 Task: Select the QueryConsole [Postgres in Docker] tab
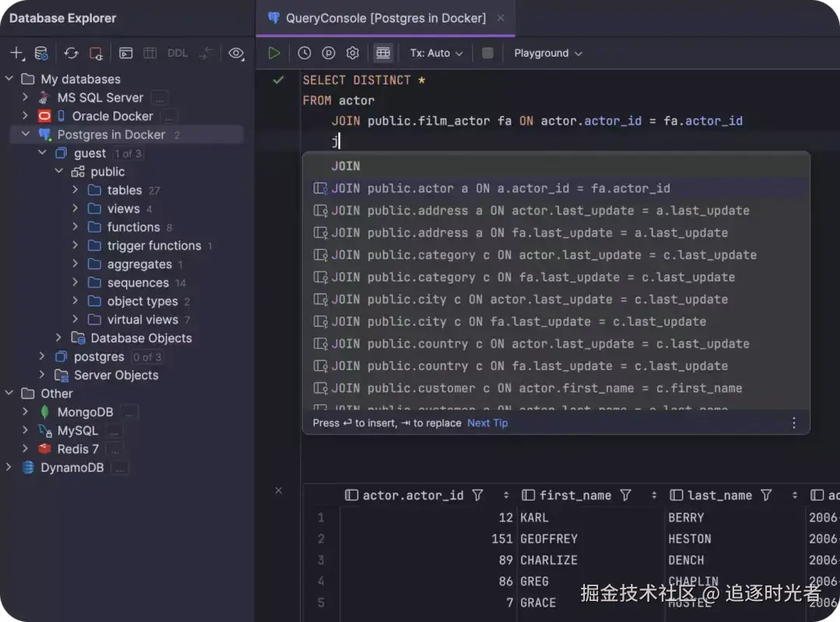tap(385, 18)
